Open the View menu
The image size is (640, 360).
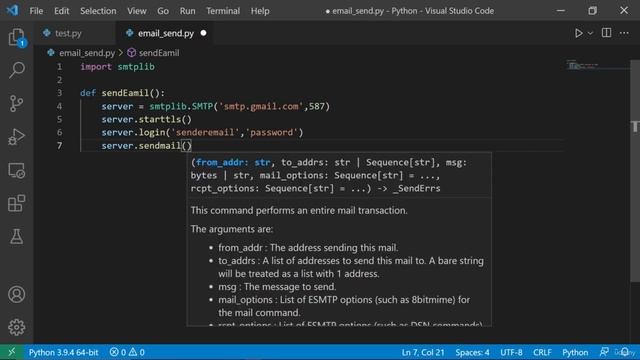click(x=137, y=11)
